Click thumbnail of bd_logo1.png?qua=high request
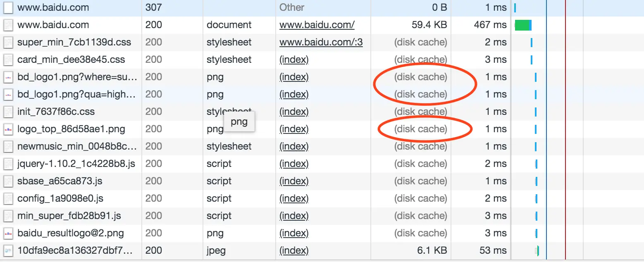 8,94
